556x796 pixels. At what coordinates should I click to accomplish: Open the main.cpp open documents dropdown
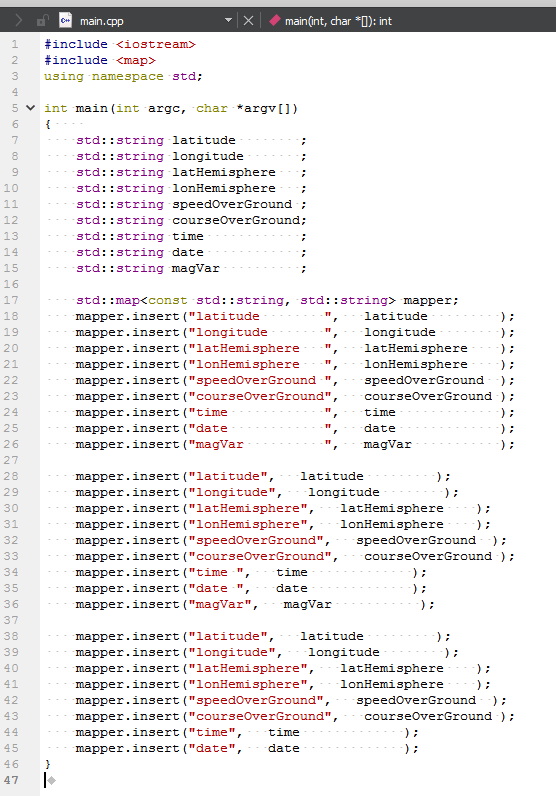(x=147, y=21)
